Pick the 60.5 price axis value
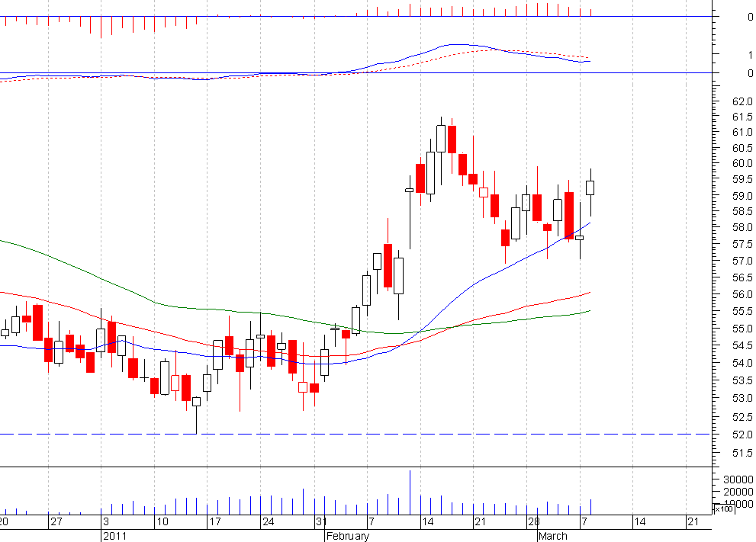The height and width of the screenshot is (542, 756). tap(742, 148)
